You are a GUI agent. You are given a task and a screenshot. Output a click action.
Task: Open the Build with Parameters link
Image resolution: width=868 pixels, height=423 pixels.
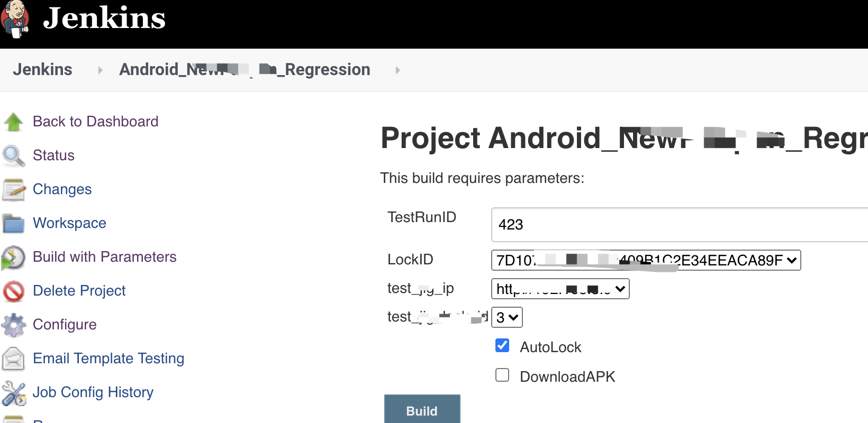(x=105, y=257)
